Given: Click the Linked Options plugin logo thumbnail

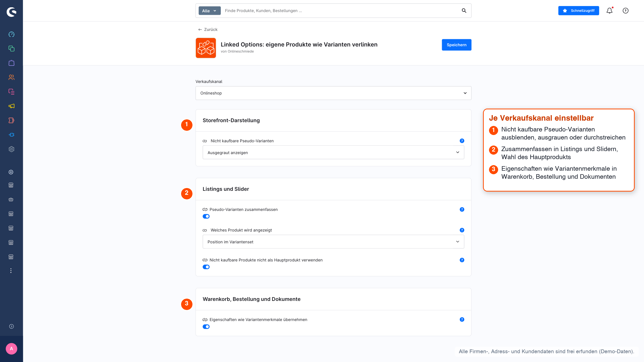Looking at the screenshot, I should click(x=206, y=48).
